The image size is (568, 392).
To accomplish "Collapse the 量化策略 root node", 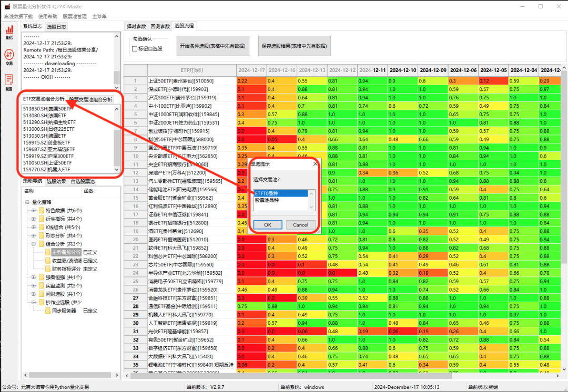I will (27, 202).
